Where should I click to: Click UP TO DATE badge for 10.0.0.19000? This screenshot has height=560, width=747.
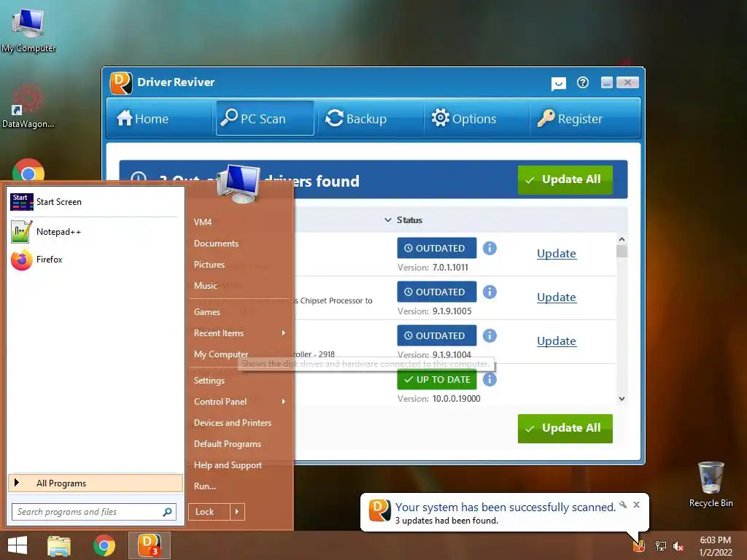436,379
